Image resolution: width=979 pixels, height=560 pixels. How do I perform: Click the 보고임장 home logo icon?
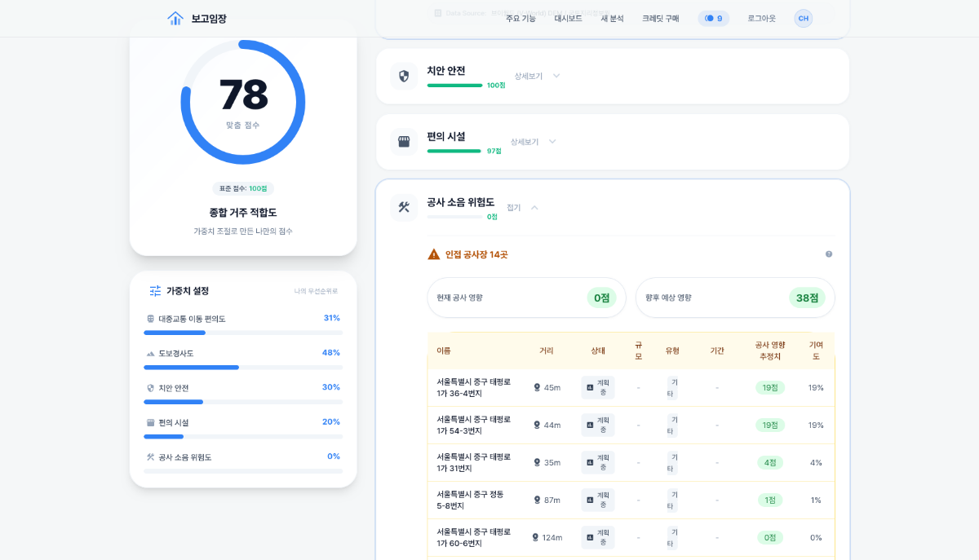click(x=176, y=17)
